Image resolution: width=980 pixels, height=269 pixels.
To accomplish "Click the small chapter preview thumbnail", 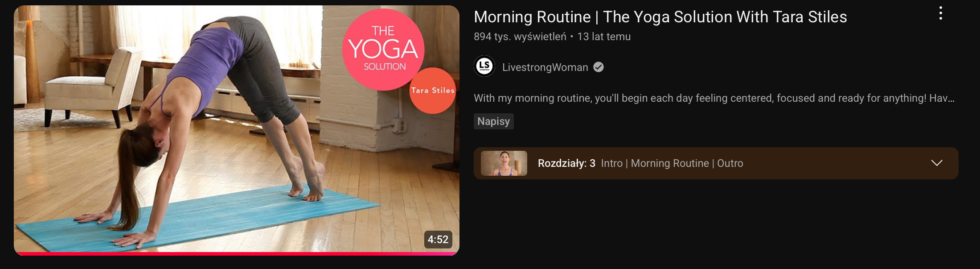I will tap(504, 163).
